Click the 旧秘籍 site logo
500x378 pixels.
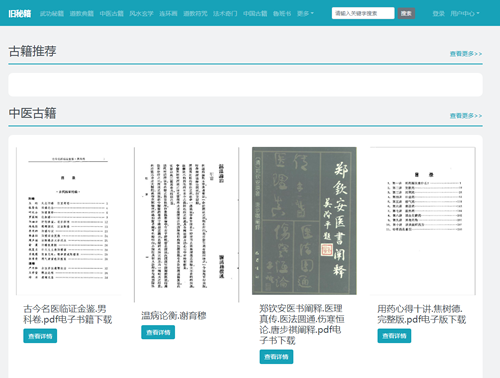click(x=20, y=13)
